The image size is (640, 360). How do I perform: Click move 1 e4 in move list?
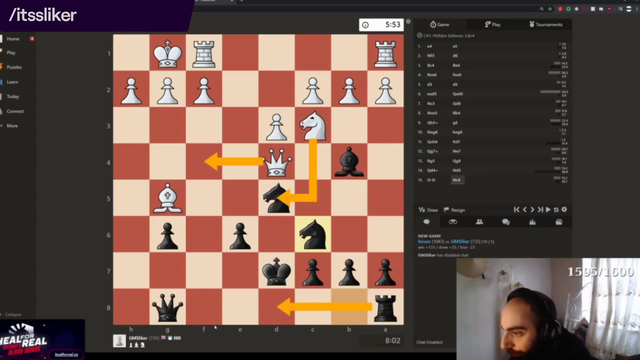tap(429, 47)
